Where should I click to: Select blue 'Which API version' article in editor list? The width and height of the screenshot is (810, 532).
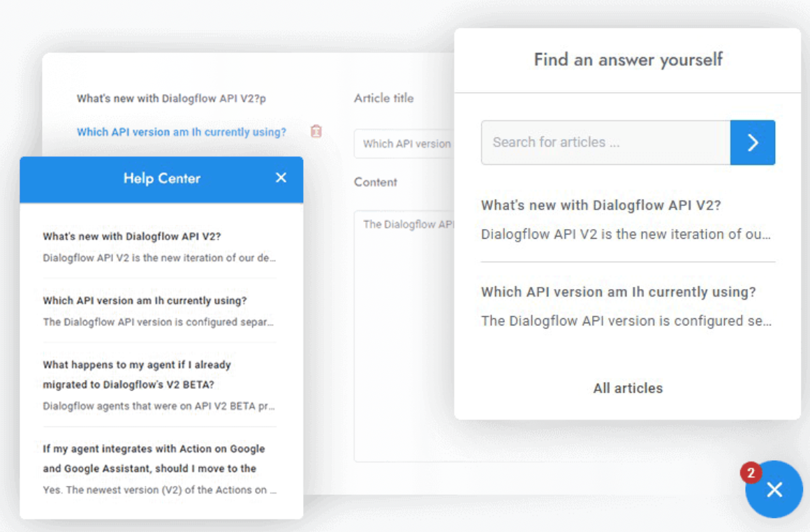182,132
